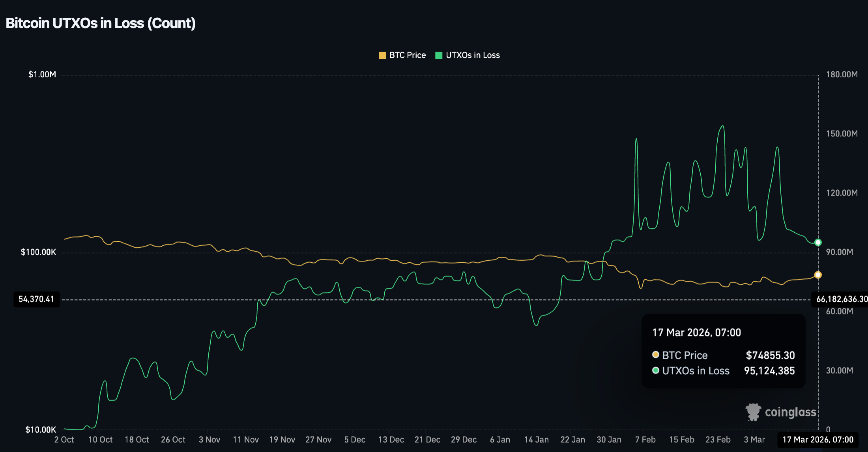
Task: Click the green UTXOs endpoint marker dot
Action: tap(818, 243)
